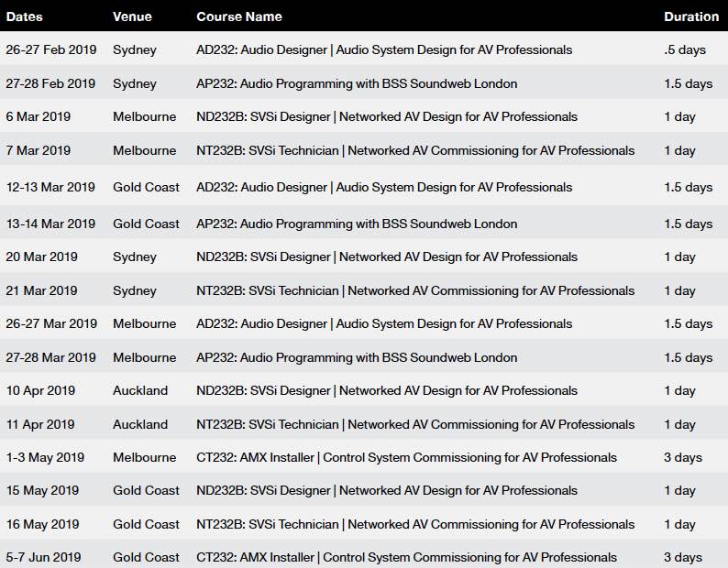Viewport: 728px width, 568px height.
Task: Click NT232B SVSi Technician course in 11 Apr row
Action: [x=415, y=424]
